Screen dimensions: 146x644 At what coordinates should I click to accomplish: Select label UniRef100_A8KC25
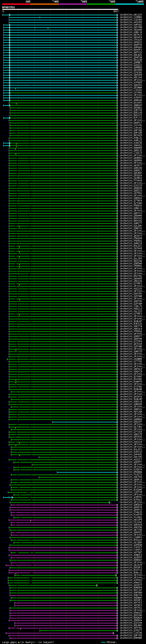(x=131, y=434)
